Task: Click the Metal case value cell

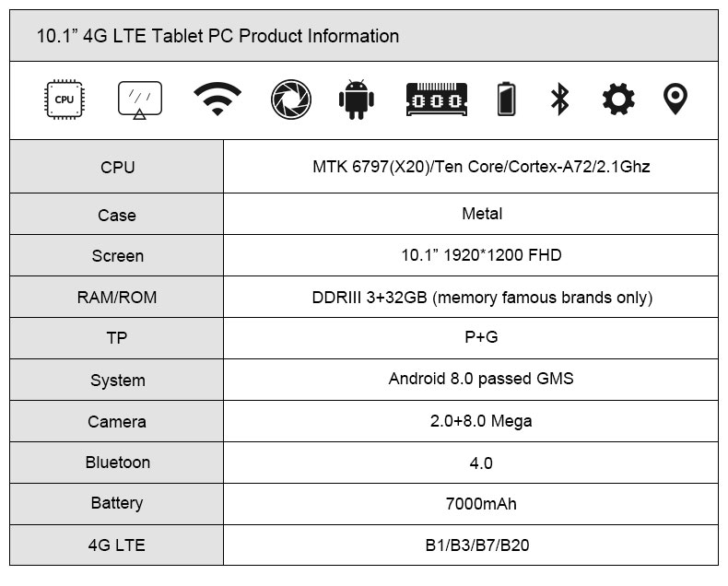Action: click(471, 214)
